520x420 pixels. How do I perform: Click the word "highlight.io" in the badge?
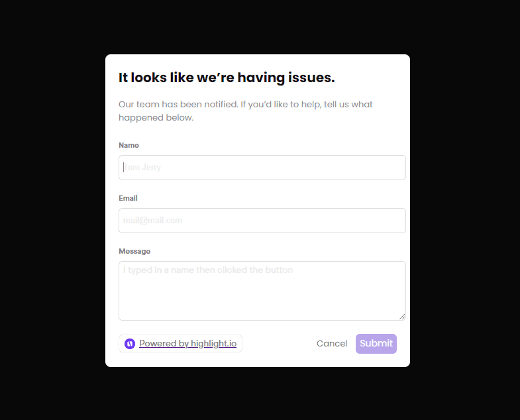click(213, 343)
